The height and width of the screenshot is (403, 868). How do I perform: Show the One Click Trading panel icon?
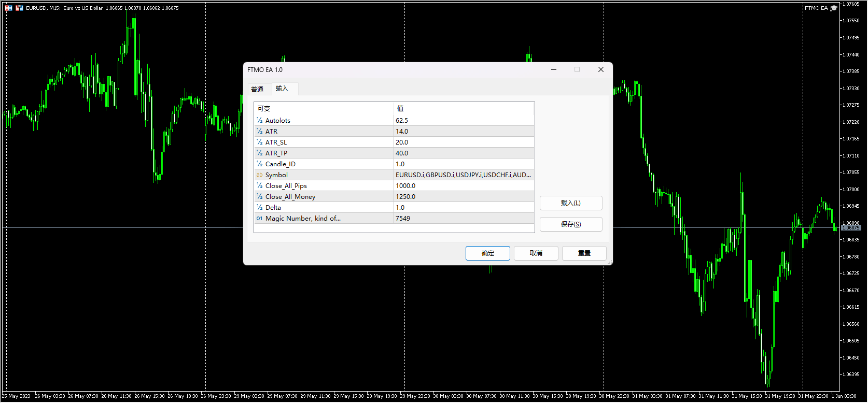pos(19,8)
